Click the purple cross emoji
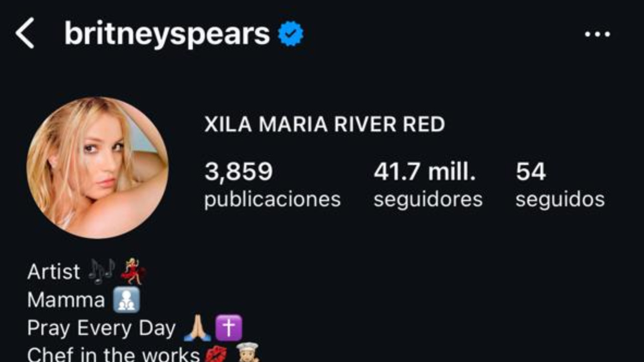The image size is (644, 362). click(229, 328)
